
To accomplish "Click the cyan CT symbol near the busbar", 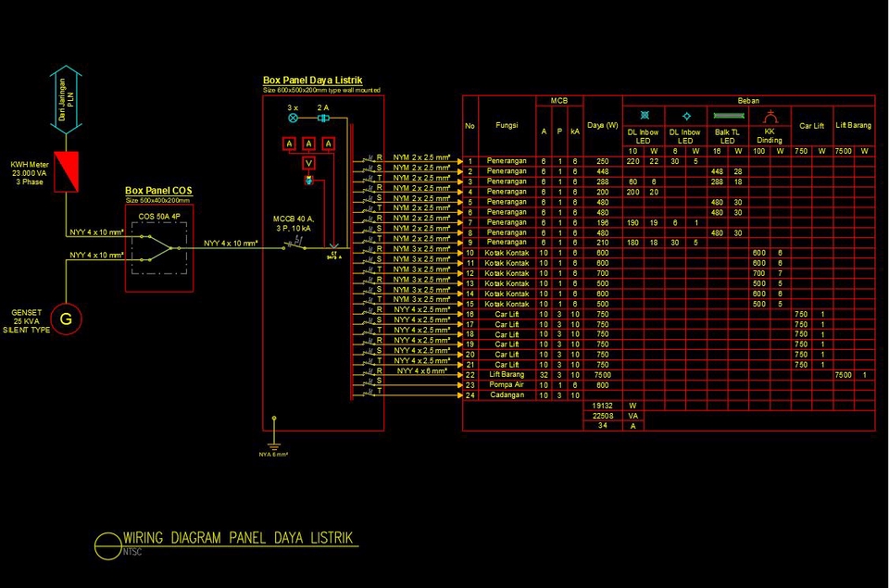I will 333,248.
